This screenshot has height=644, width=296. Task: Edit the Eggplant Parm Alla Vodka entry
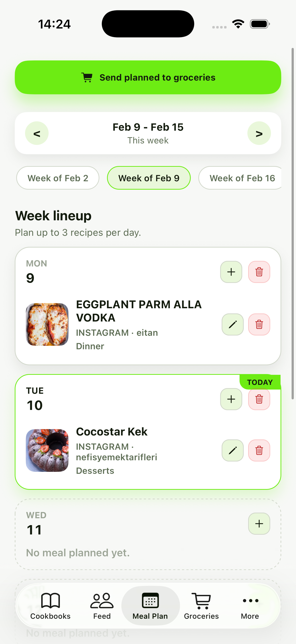coord(232,324)
